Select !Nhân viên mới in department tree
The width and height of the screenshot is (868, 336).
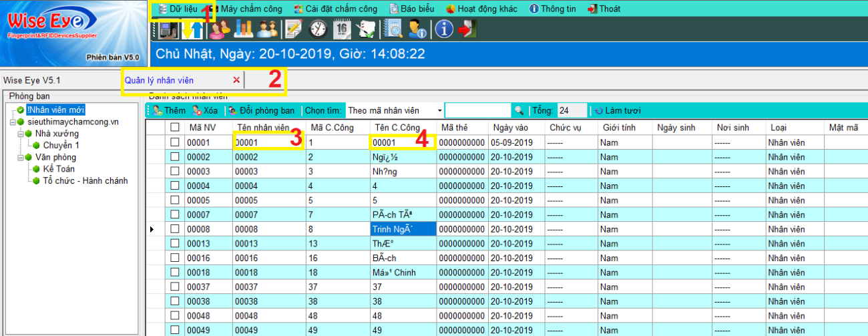coord(56,110)
